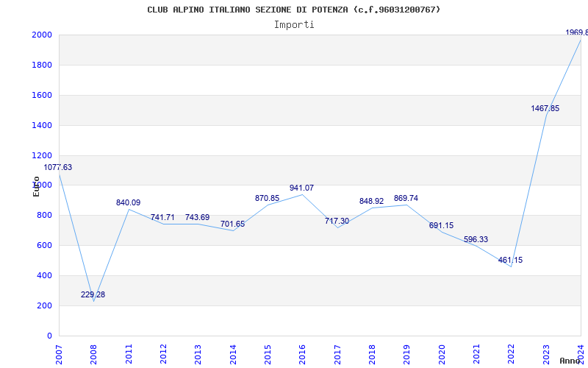
Task: Select the 2012 axis label
Action: pyautogui.click(x=163, y=355)
